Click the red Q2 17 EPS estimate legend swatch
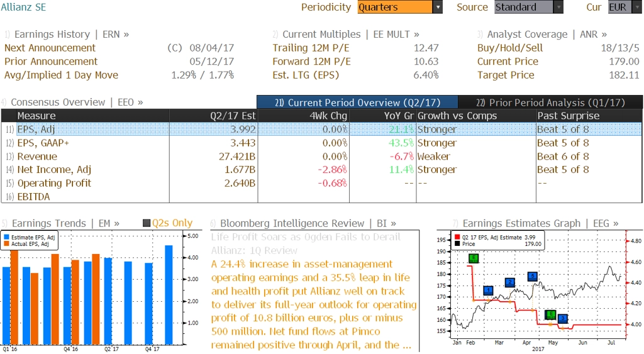The width and height of the screenshot is (644, 354). click(x=457, y=238)
